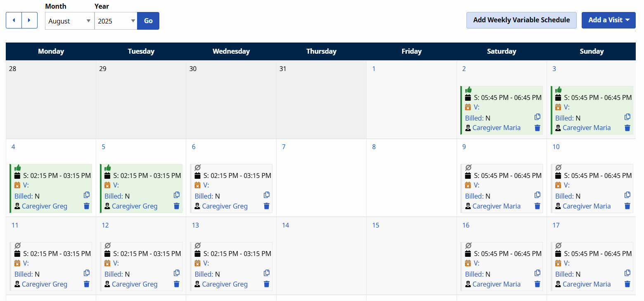
Task: Open the Year dropdown
Action: pyautogui.click(x=116, y=21)
